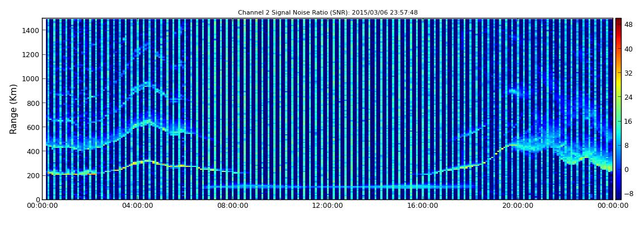644x228 pixels.
Task: Click the colorbar label 48
Action: pyautogui.click(x=629, y=25)
